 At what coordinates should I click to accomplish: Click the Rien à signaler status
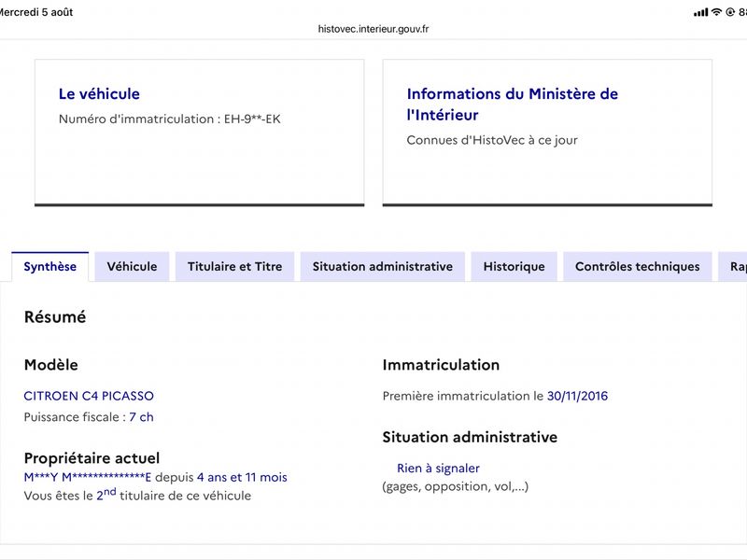click(x=438, y=469)
